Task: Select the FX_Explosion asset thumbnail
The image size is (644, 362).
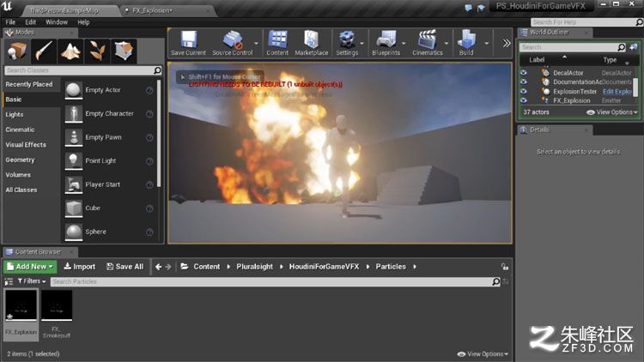Action: pos(21,305)
